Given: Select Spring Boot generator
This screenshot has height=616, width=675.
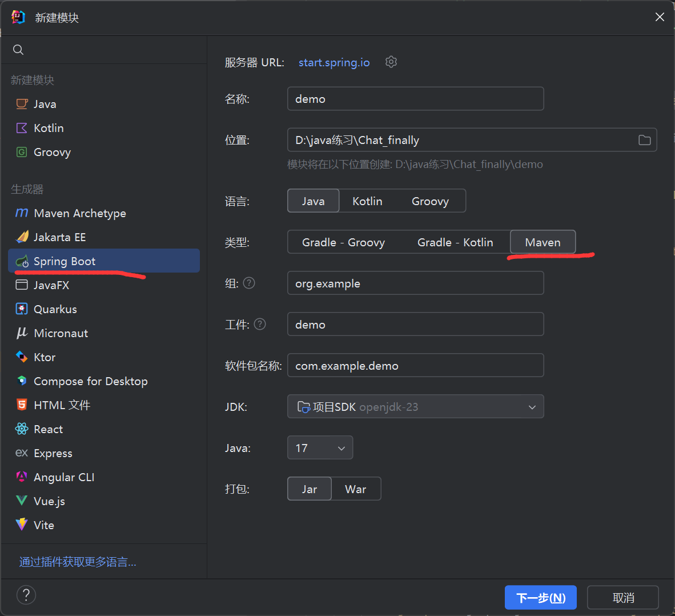Looking at the screenshot, I should [x=104, y=261].
